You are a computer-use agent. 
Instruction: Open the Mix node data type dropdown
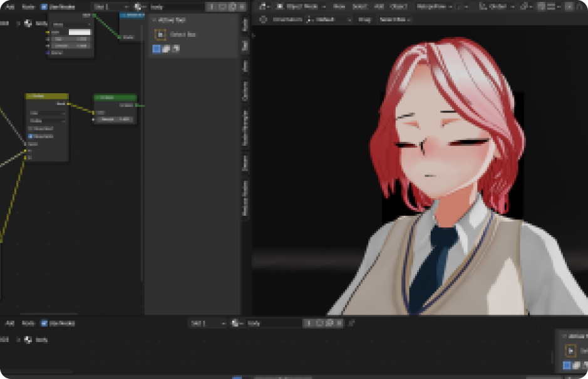pyautogui.click(x=48, y=113)
